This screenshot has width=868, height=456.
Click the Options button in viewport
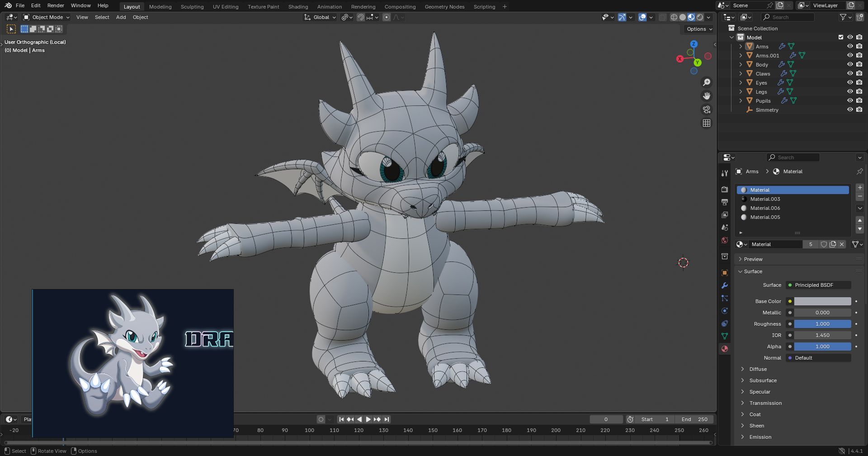click(699, 29)
